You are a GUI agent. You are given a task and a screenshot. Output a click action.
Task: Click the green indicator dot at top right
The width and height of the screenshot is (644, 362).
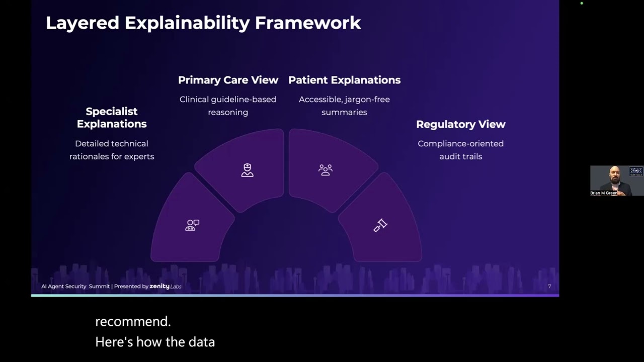(x=582, y=4)
